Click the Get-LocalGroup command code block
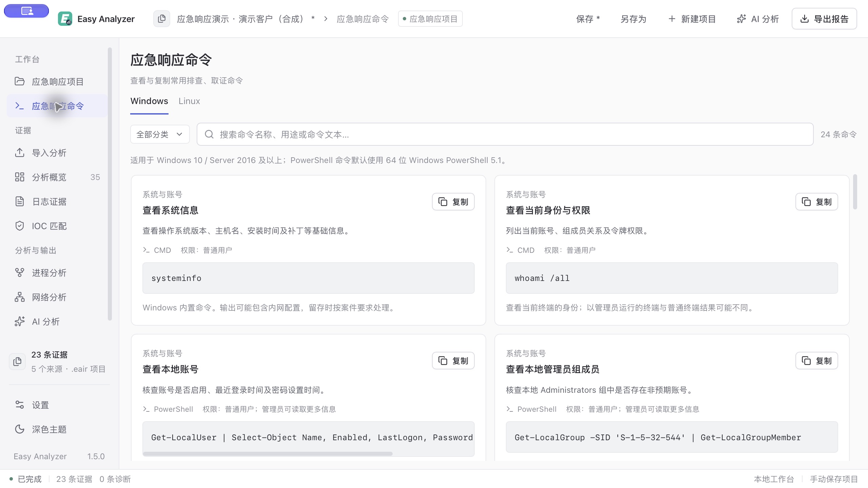The height and width of the screenshot is (488, 868). (672, 437)
